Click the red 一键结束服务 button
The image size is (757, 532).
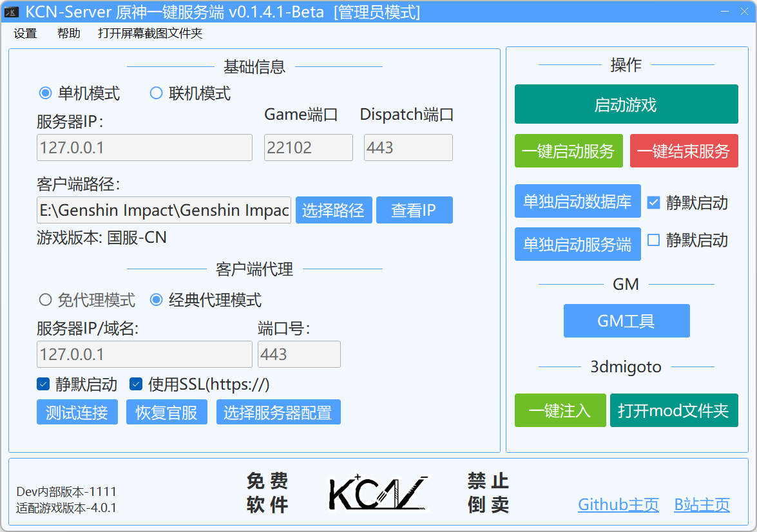[x=684, y=151]
